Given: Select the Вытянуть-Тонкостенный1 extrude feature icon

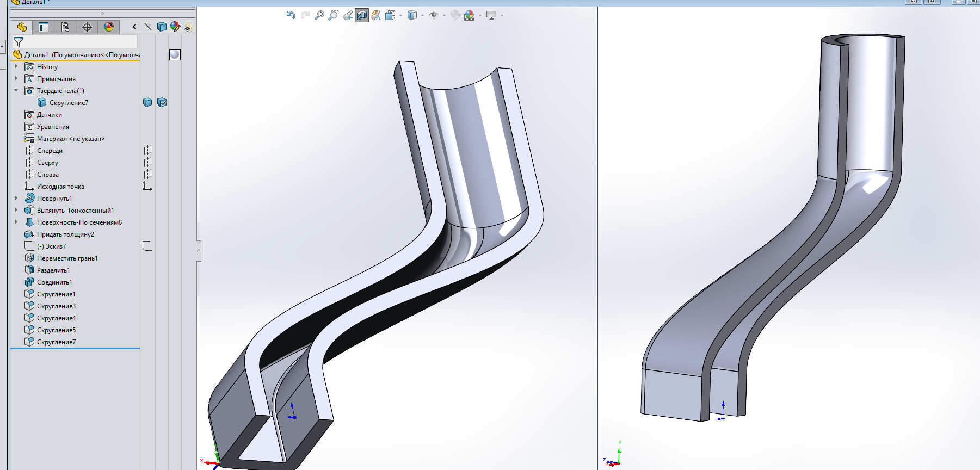Looking at the screenshot, I should tap(29, 210).
